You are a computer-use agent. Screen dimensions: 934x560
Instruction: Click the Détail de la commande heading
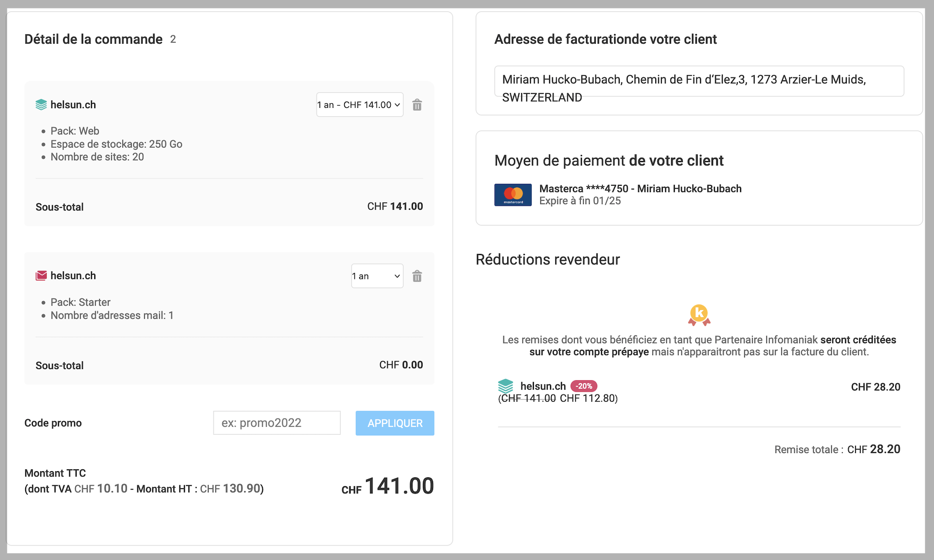(93, 39)
